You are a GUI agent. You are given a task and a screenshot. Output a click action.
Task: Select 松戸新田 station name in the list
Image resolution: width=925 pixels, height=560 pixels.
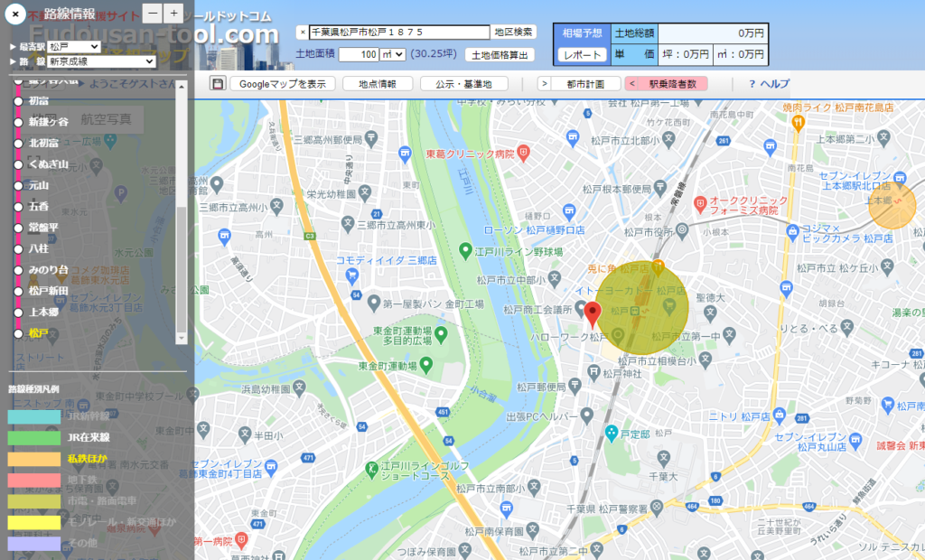point(49,291)
